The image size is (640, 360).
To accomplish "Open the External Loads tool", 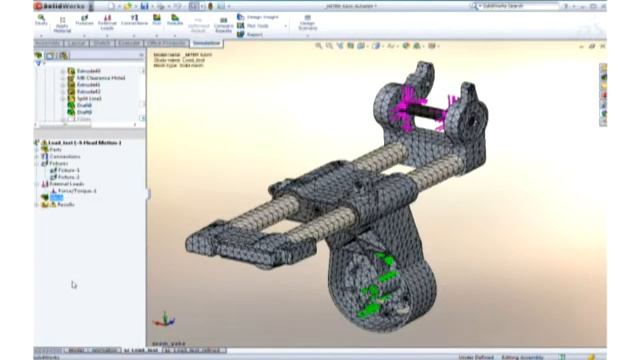I will [107, 22].
